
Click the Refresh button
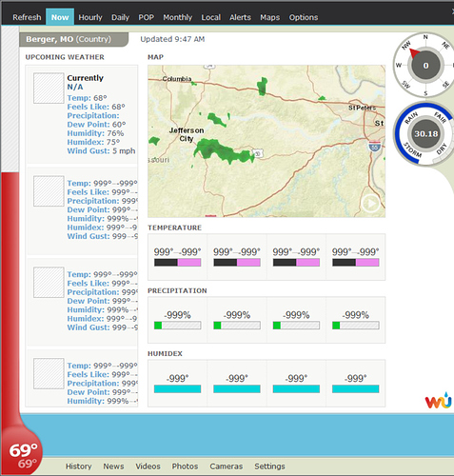[x=27, y=17]
